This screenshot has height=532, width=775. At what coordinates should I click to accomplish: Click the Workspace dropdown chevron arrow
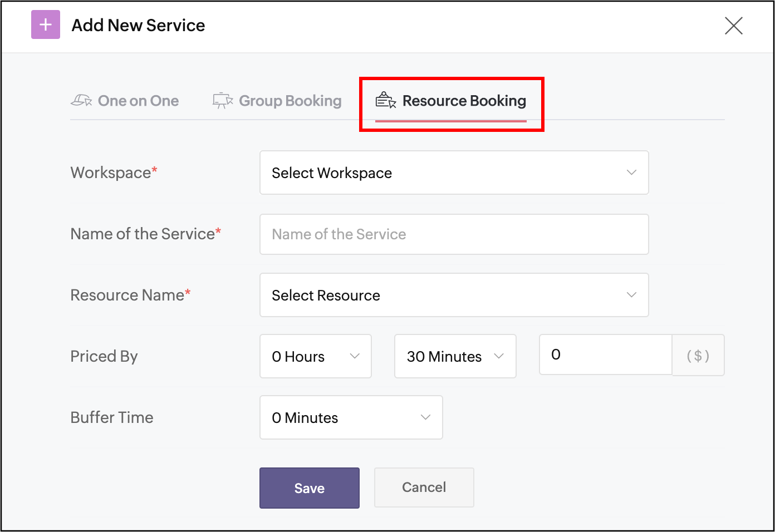coord(631,173)
